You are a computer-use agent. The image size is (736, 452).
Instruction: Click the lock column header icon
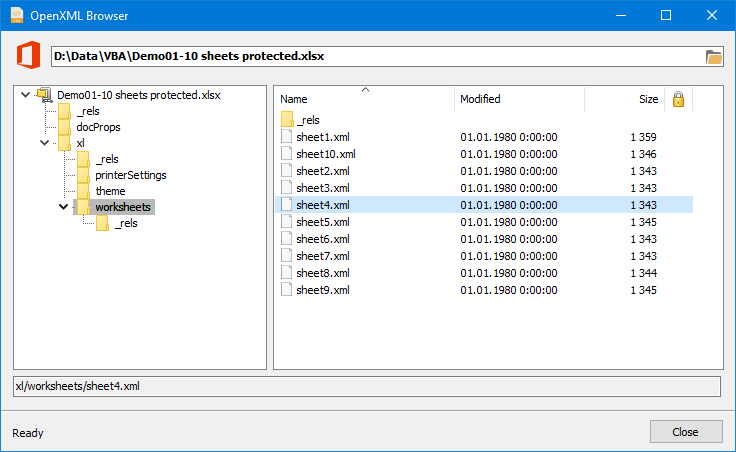678,99
